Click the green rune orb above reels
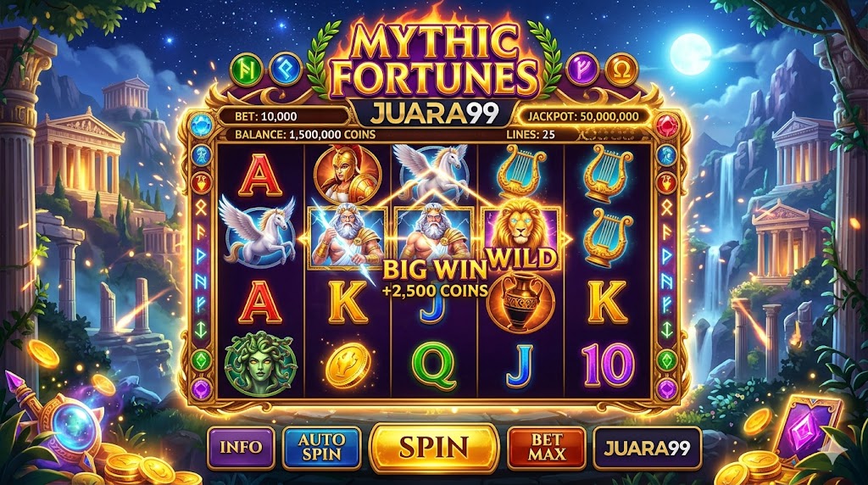This screenshot has height=485, width=868. [247, 70]
